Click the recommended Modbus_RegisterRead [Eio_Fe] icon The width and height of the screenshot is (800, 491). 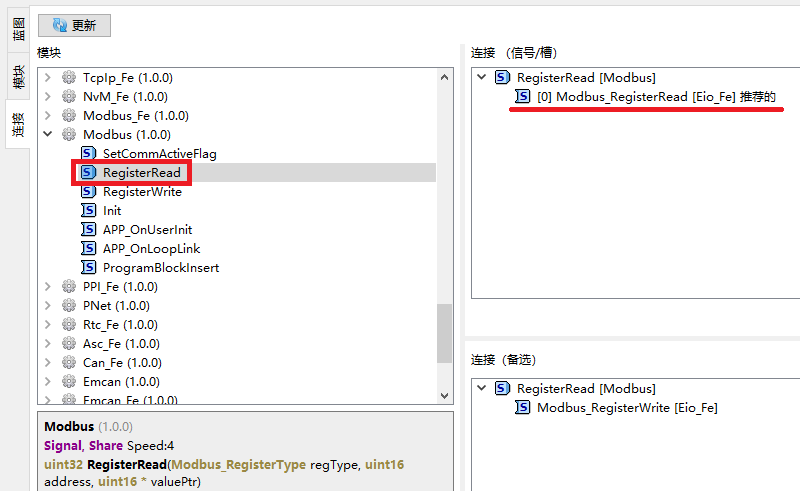pos(522,96)
